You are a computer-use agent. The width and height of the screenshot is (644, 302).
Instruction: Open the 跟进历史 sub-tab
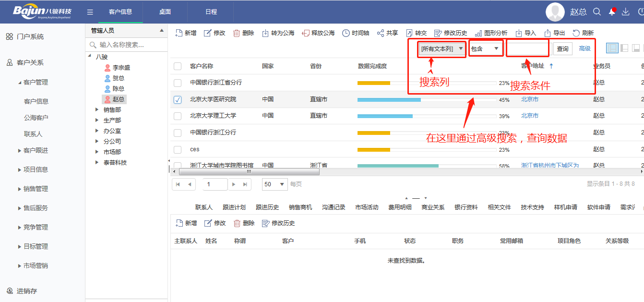tap(267, 207)
